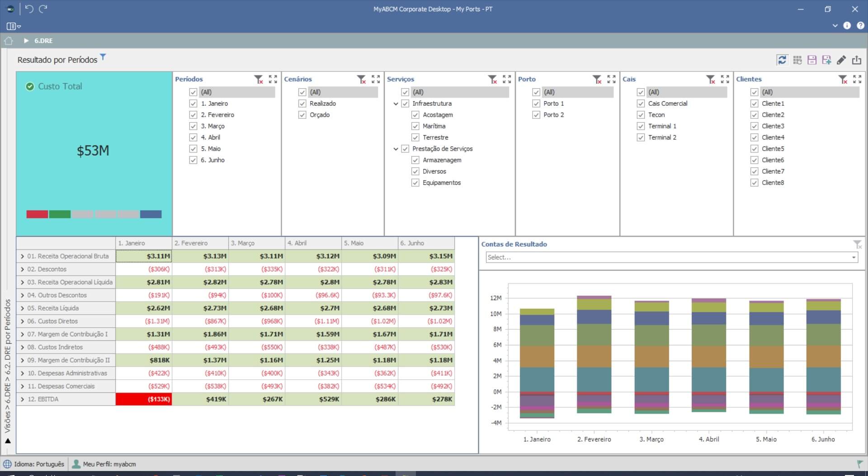Screen dimensions: 868x476
Task: Toggle the Orçado scenario checkbox
Action: 302,115
